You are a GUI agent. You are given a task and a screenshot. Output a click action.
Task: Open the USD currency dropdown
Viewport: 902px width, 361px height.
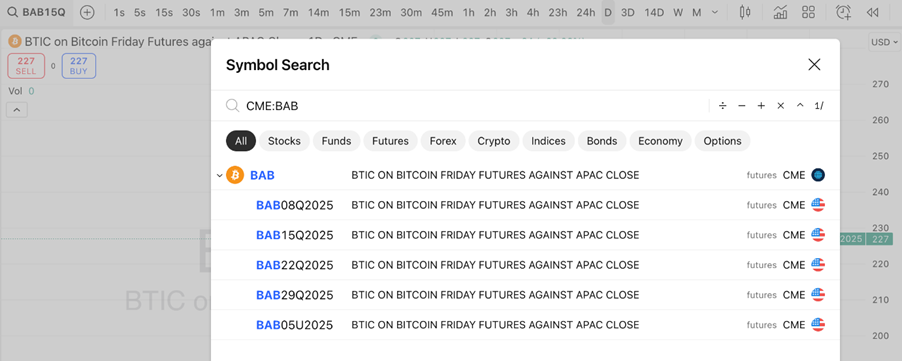pos(884,42)
